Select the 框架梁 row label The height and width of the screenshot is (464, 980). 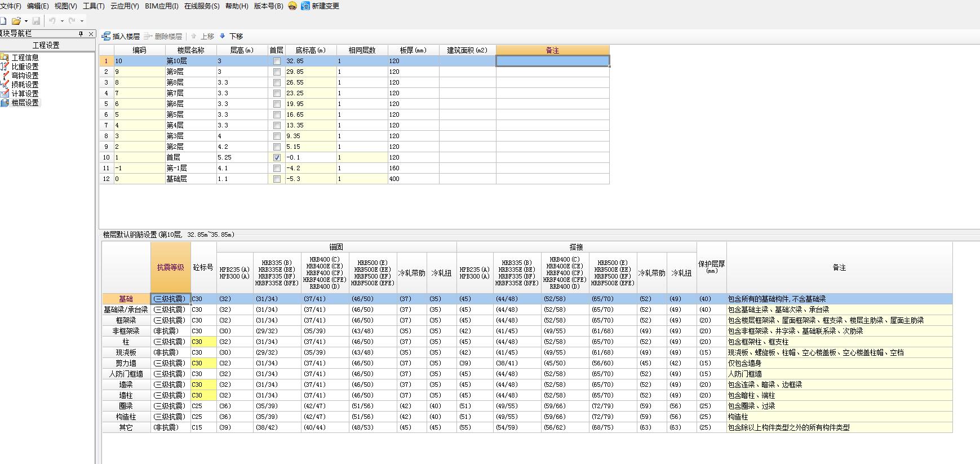pyautogui.click(x=126, y=320)
